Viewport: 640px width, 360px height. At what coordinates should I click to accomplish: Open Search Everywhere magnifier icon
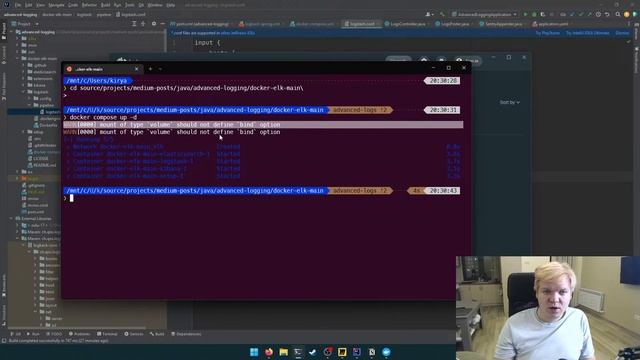coord(618,14)
